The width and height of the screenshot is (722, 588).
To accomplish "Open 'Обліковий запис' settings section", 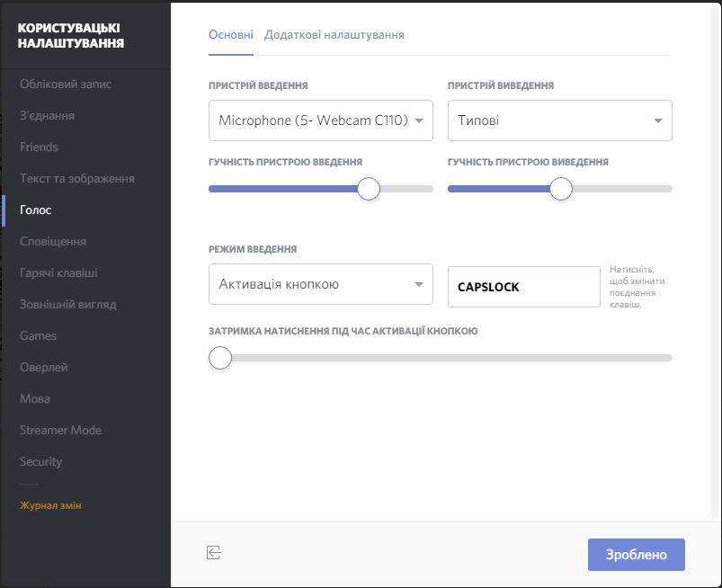I will 66,85.
